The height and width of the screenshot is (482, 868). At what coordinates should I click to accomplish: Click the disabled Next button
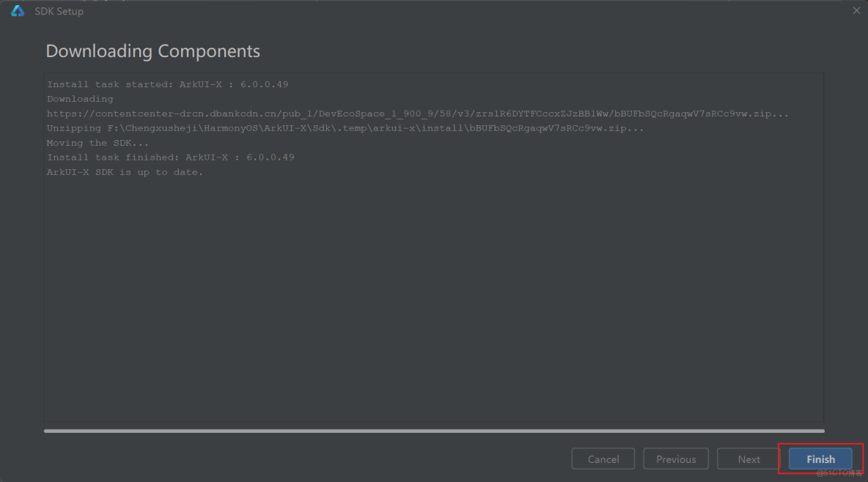point(749,459)
